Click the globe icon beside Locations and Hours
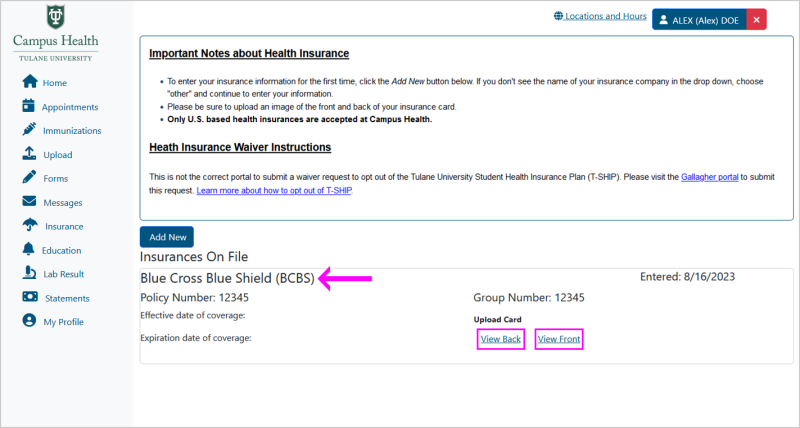Screen dimensions: 800x428 click(558, 16)
